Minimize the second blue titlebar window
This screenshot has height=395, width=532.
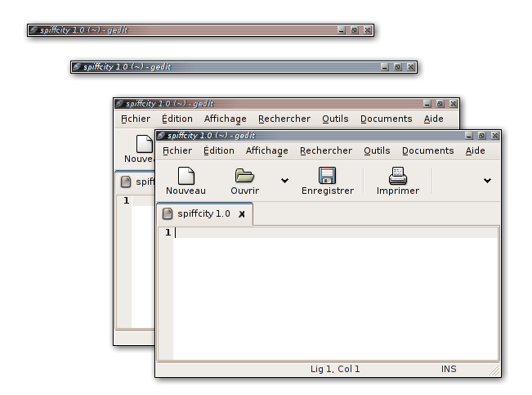pyautogui.click(x=384, y=67)
